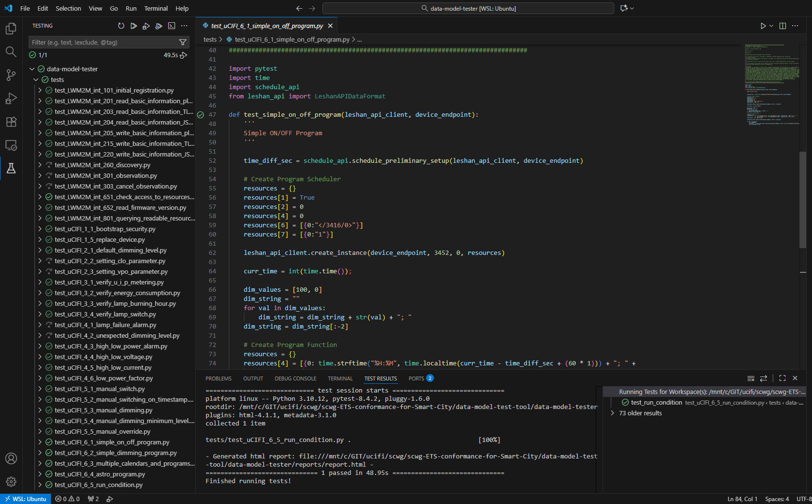Expand test_uCIFI_4_1_lamp_failure_alarm.py node
This screenshot has height=504, width=812.
click(40, 325)
